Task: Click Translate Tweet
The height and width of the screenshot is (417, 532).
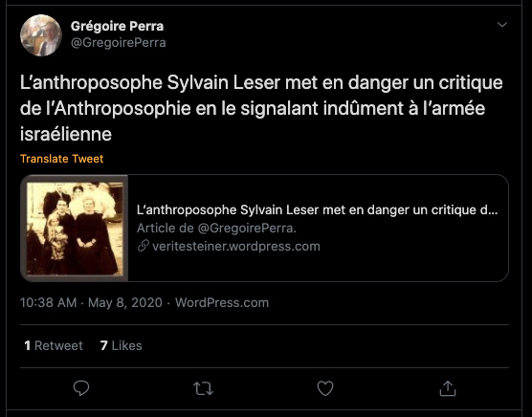Action: point(62,159)
